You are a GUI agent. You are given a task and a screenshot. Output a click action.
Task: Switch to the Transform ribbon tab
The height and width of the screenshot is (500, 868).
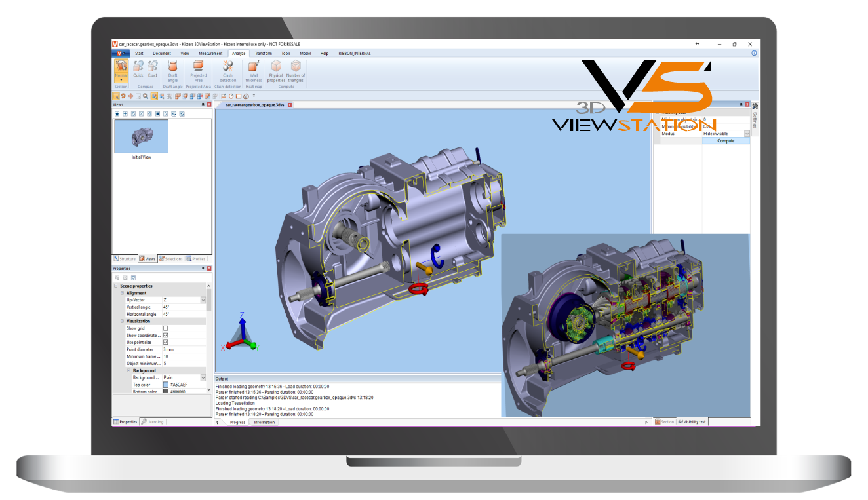point(263,53)
